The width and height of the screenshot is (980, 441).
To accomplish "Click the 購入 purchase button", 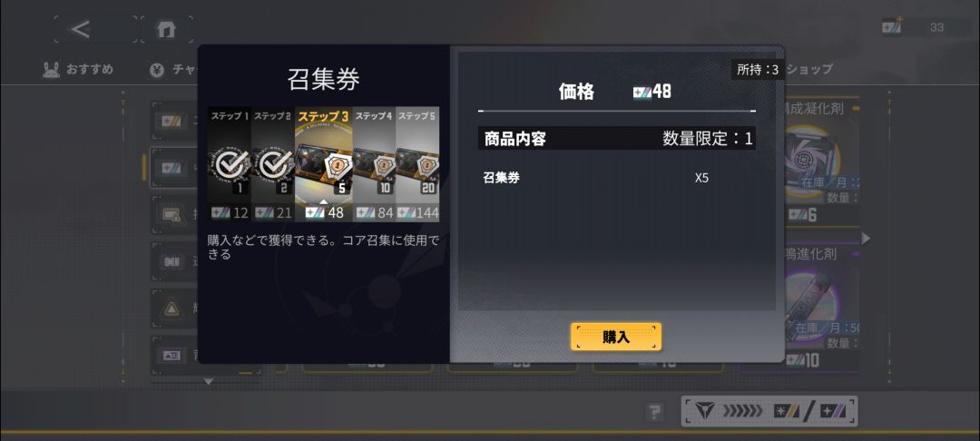I will click(615, 337).
